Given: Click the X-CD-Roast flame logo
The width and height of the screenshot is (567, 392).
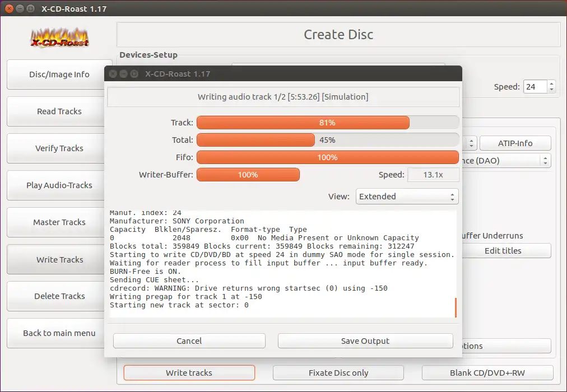Looking at the screenshot, I should [x=59, y=38].
